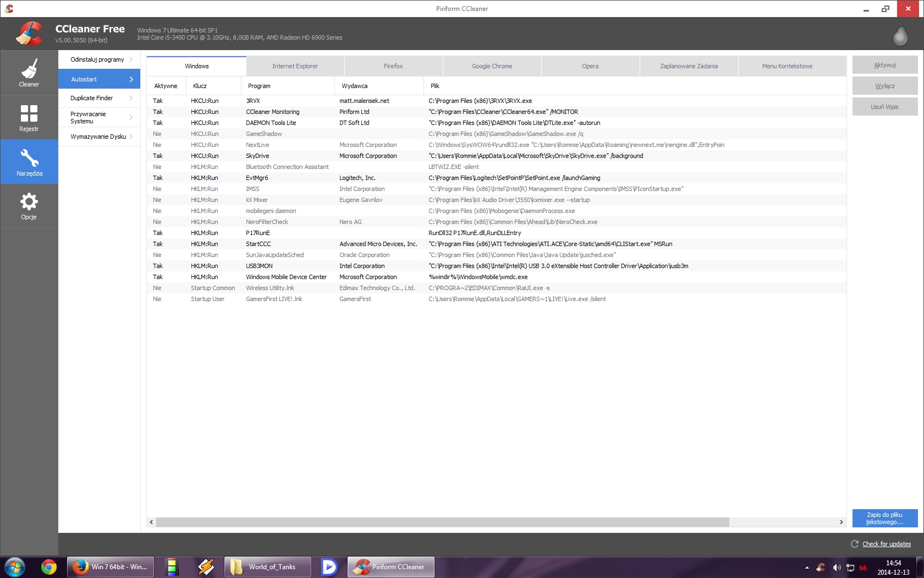This screenshot has height=578, width=924.
Task: Open the tray clock showing 14:54
Action: click(x=893, y=568)
